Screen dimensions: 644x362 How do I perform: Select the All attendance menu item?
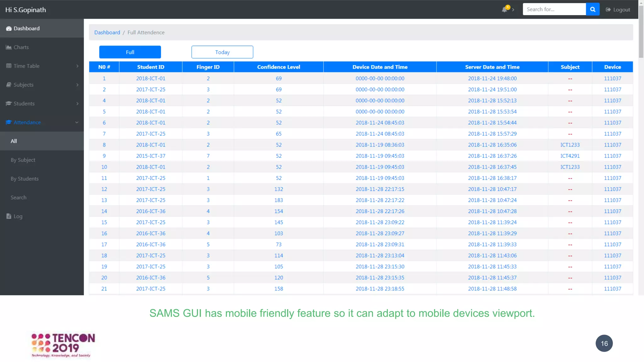point(42,141)
